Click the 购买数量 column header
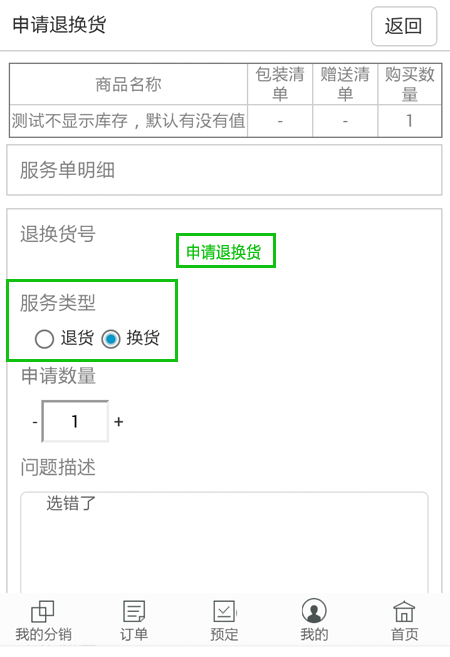450x657 pixels. [x=409, y=84]
